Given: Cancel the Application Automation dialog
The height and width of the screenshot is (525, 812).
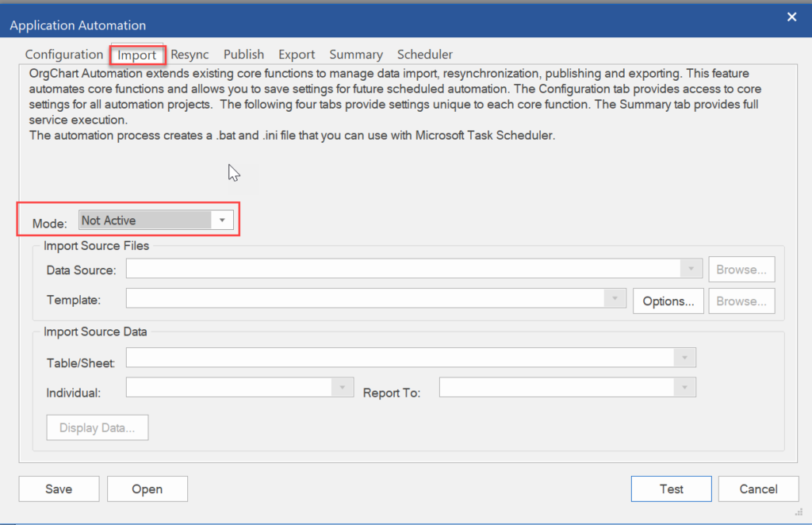Looking at the screenshot, I should pos(759,489).
